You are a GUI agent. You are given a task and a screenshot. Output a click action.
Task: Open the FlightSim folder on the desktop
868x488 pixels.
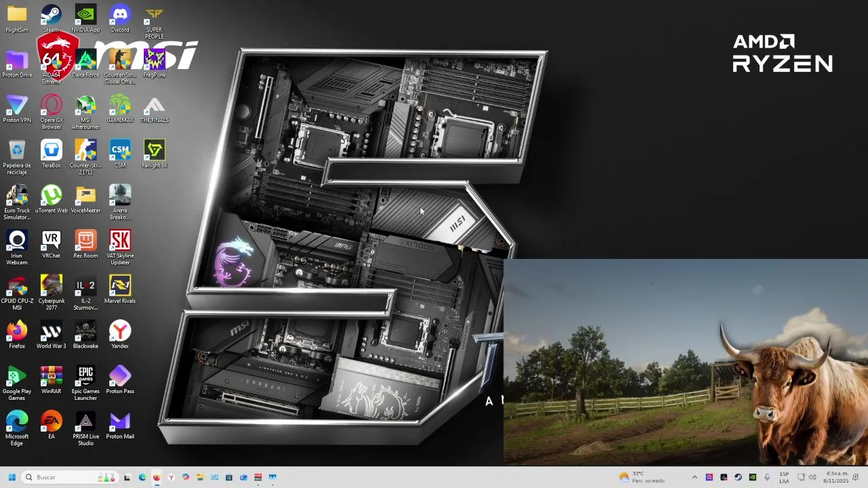(x=17, y=19)
